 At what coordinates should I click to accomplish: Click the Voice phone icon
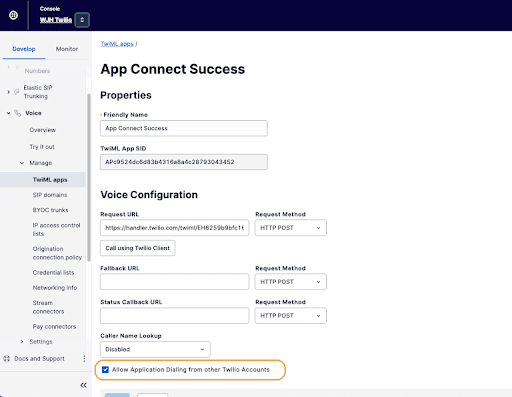pos(18,113)
